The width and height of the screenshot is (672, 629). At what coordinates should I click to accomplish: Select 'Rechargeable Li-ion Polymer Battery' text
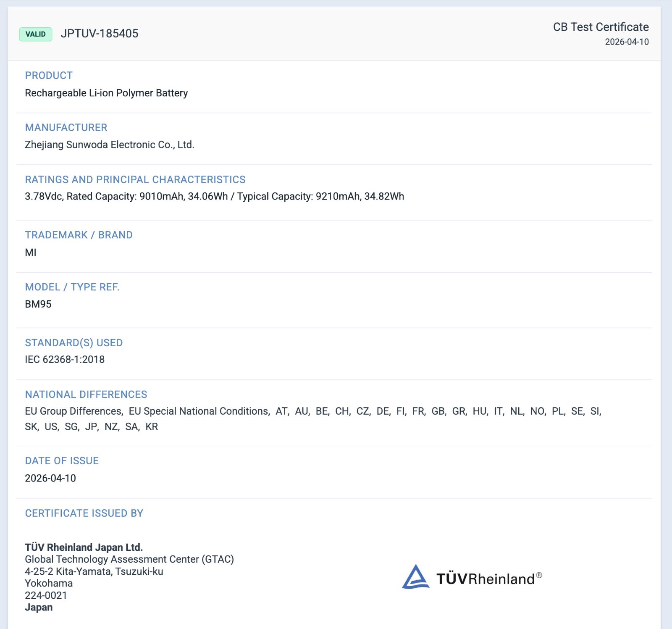point(106,93)
